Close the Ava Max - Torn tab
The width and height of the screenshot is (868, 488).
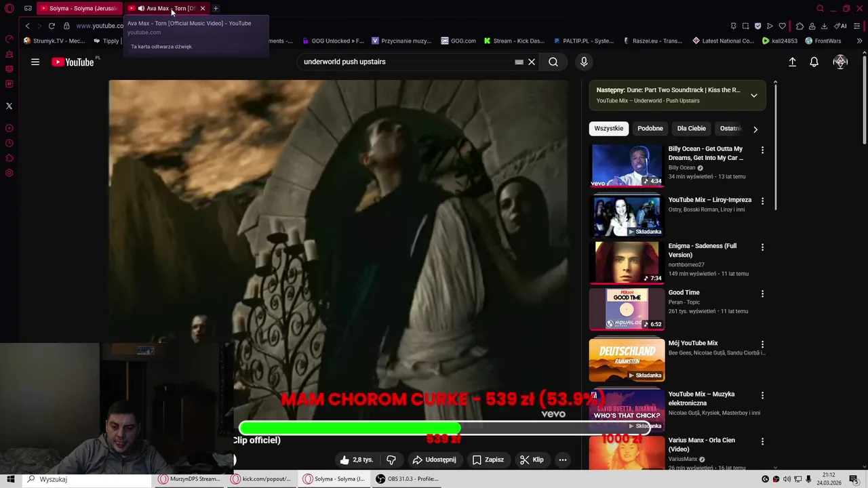[x=202, y=8]
